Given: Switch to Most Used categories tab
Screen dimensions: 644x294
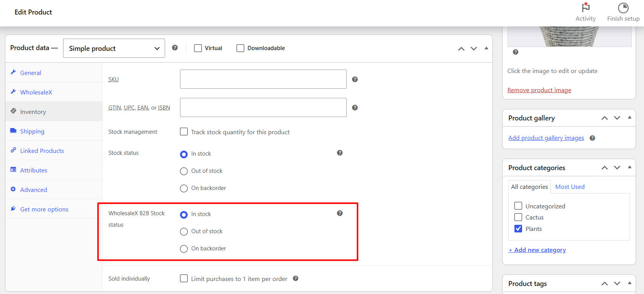Looking at the screenshot, I should click(570, 187).
